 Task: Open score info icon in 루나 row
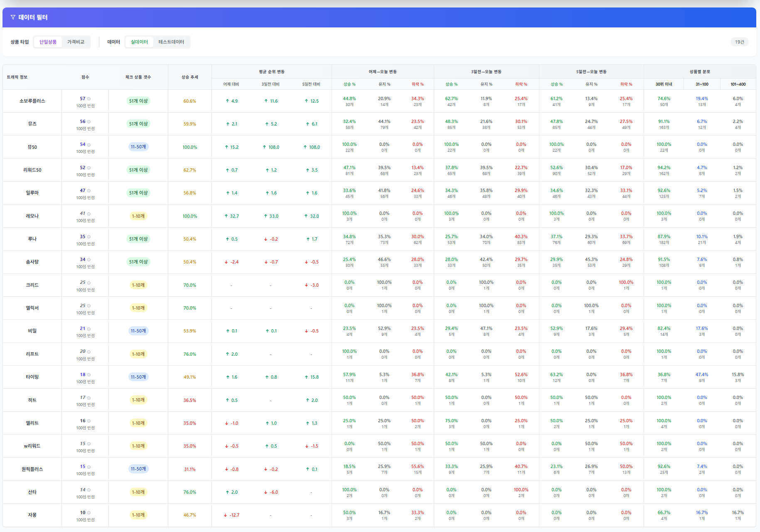pos(89,237)
